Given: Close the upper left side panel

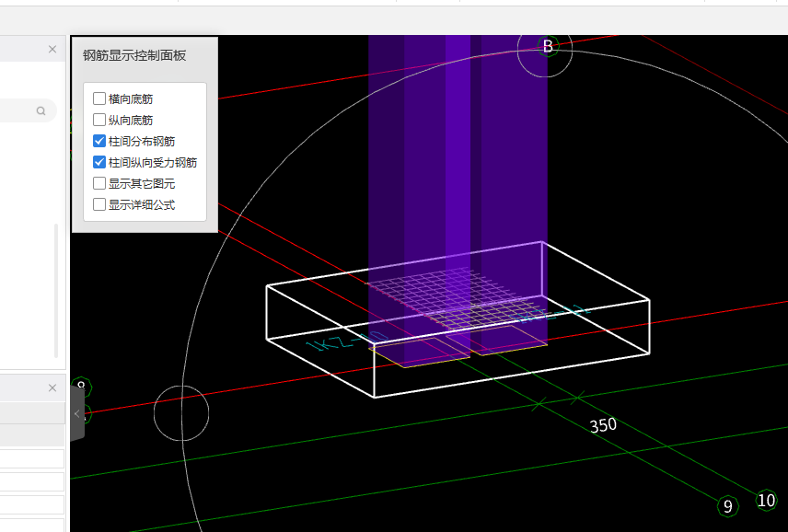Looking at the screenshot, I should tap(52, 49).
